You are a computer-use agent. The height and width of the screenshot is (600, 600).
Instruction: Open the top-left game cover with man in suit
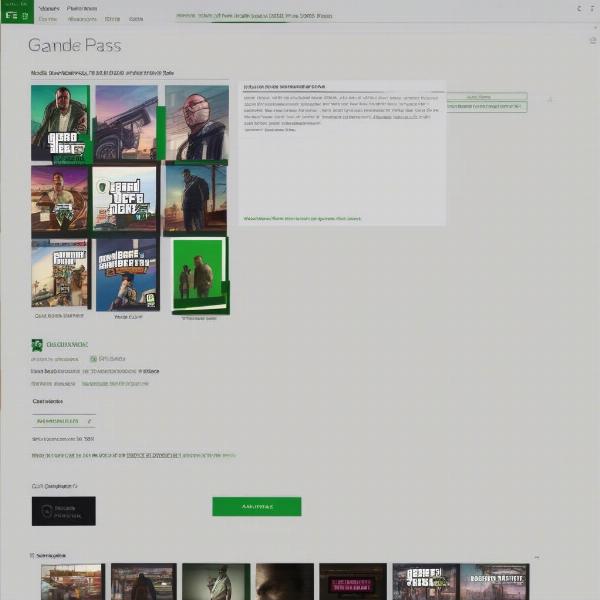tap(60, 123)
